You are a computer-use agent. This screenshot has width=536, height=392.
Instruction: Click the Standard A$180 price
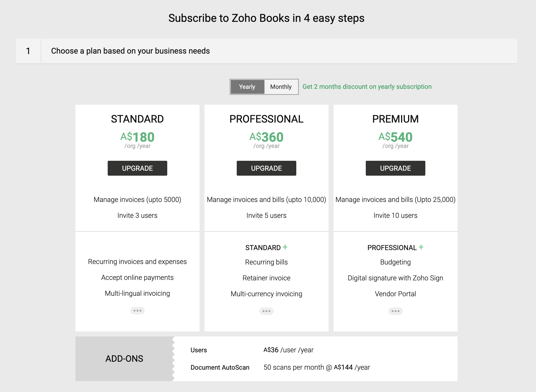tap(137, 137)
